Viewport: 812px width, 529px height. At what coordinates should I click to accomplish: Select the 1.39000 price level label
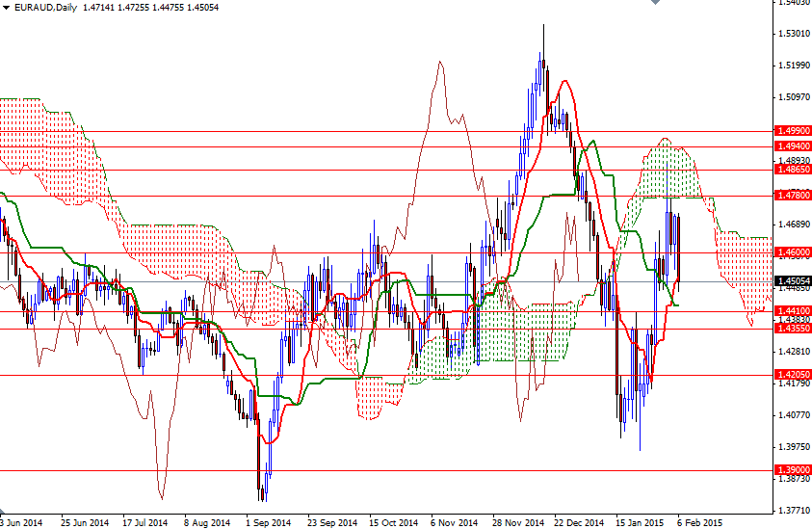click(793, 470)
